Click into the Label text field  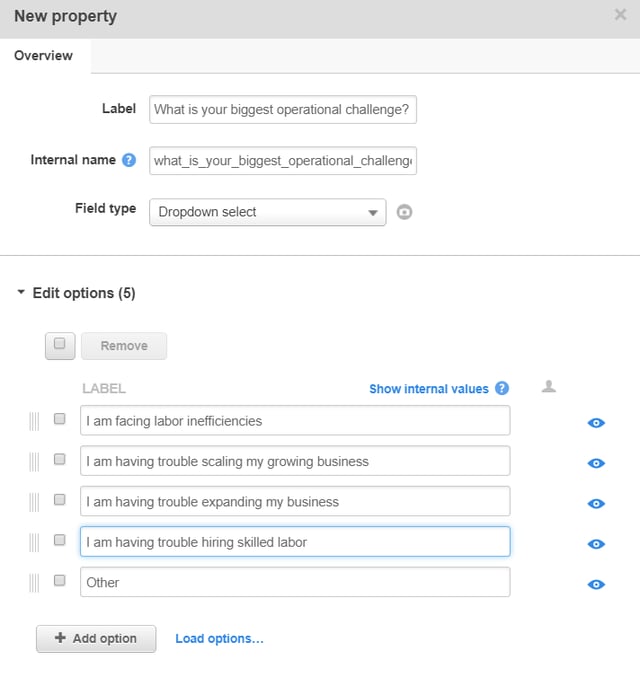(282, 109)
